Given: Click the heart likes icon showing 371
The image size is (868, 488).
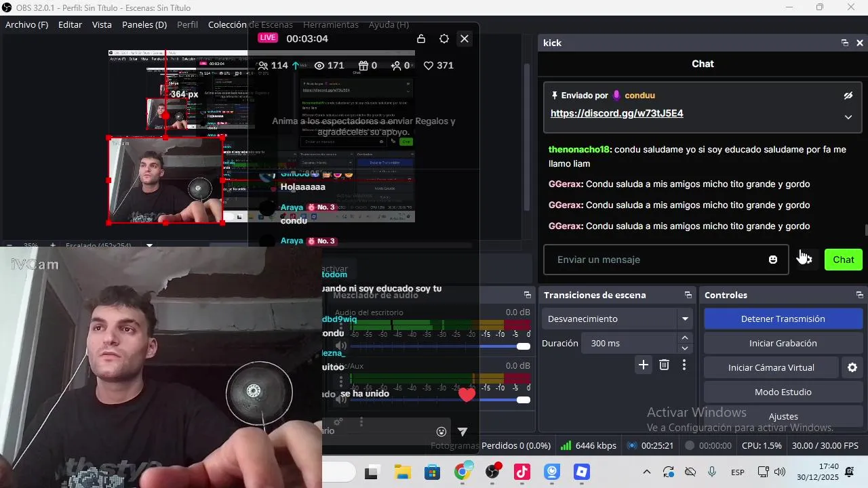Looking at the screenshot, I should (429, 66).
